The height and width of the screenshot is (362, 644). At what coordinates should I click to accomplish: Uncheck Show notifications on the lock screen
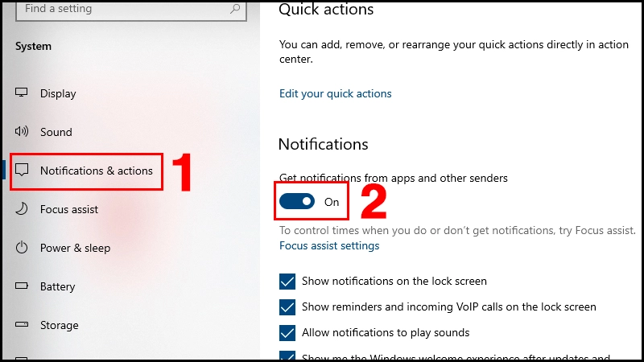pos(287,282)
